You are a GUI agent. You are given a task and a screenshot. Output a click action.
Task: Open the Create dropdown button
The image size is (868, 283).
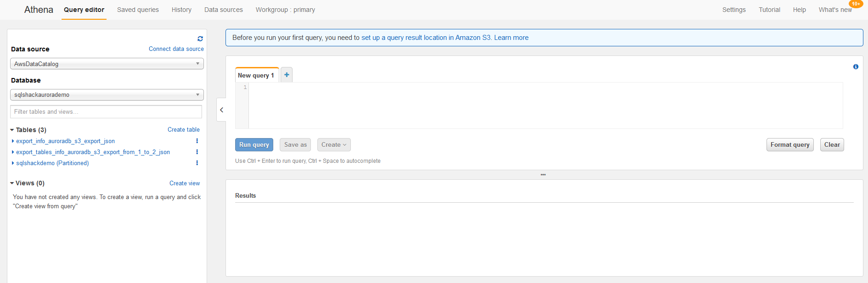coord(334,145)
